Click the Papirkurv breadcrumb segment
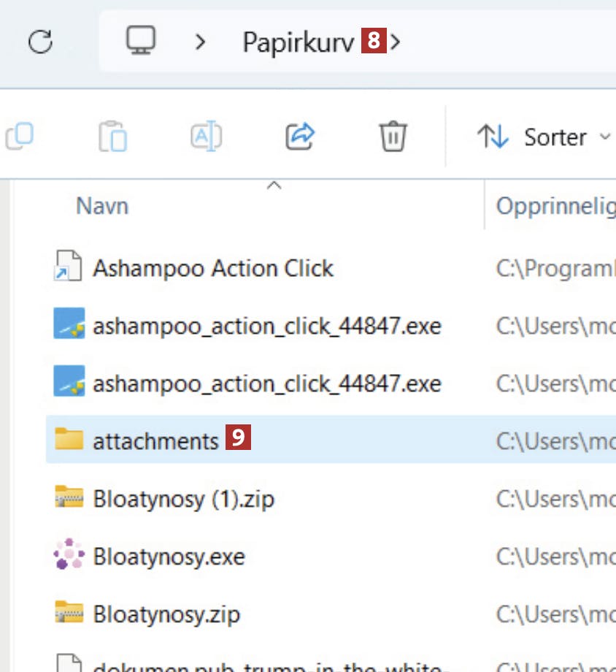 point(299,42)
